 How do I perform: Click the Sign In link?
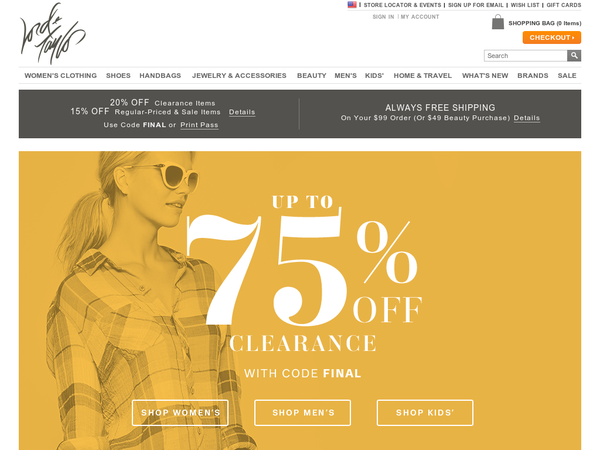[383, 17]
